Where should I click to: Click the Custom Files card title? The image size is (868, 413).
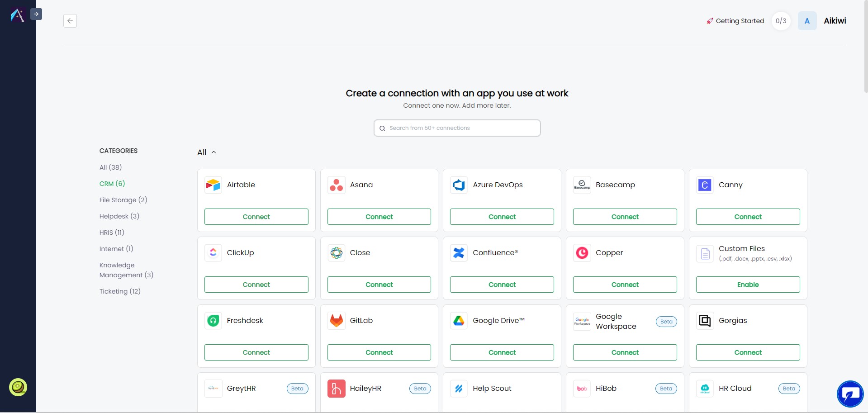coord(742,249)
